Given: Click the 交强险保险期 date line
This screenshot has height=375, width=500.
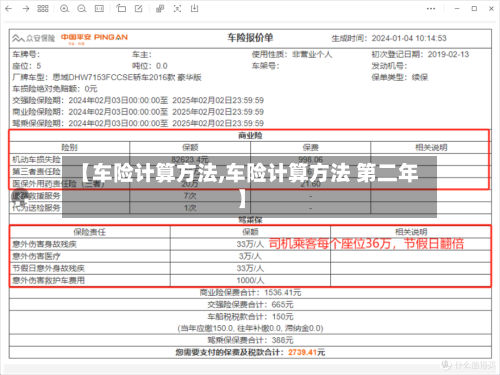Looking at the screenshot, I should point(138,100).
